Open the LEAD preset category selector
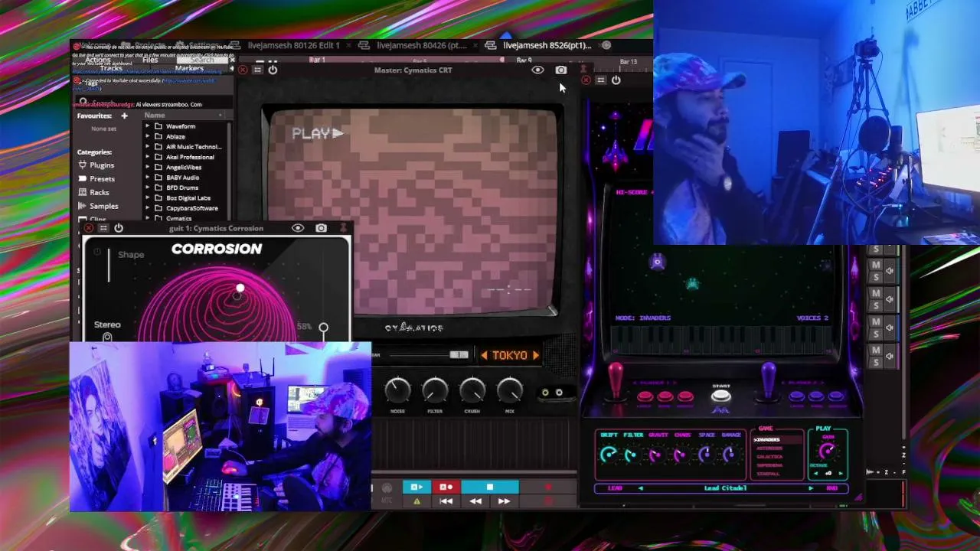Screen dimensions: 980x551 click(615, 488)
